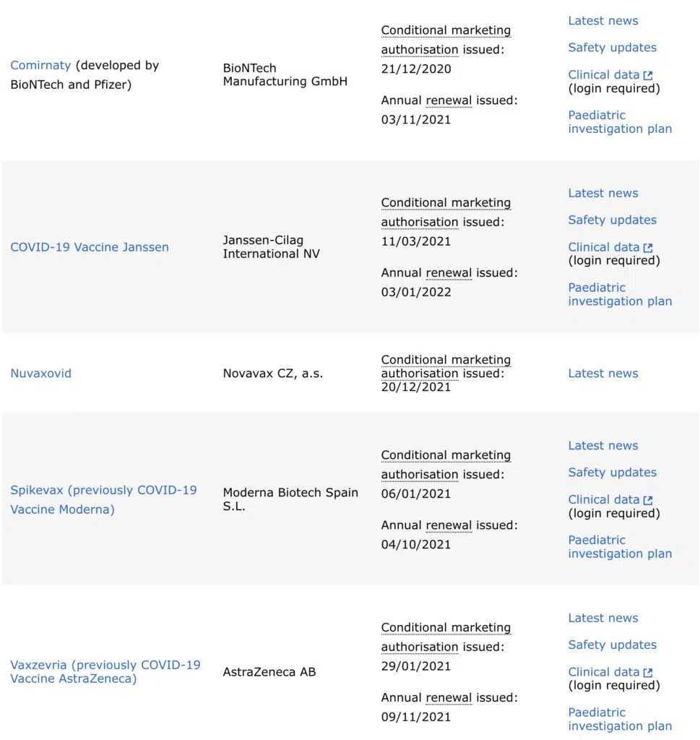Open the Comirnaty vaccine link

point(40,65)
